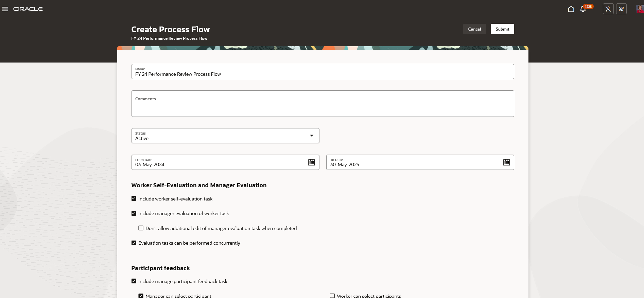Click the Cancel button
The width and height of the screenshot is (644, 298).
click(x=474, y=29)
